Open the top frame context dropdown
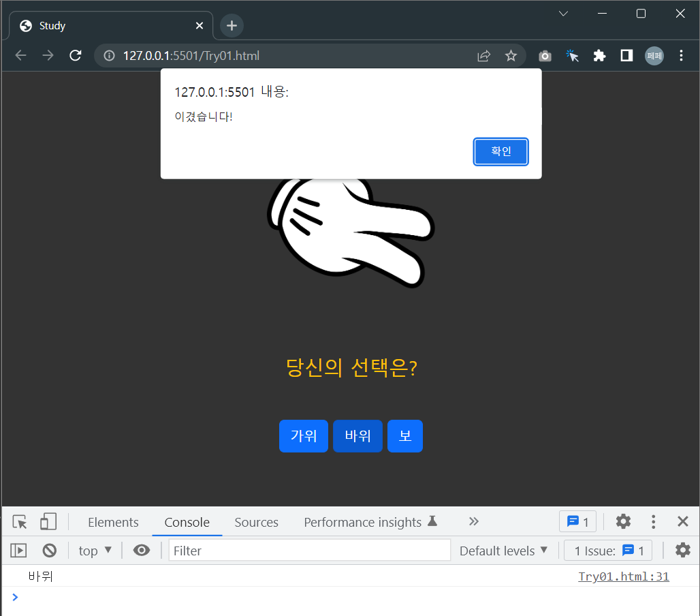The image size is (700, 616). (x=95, y=550)
